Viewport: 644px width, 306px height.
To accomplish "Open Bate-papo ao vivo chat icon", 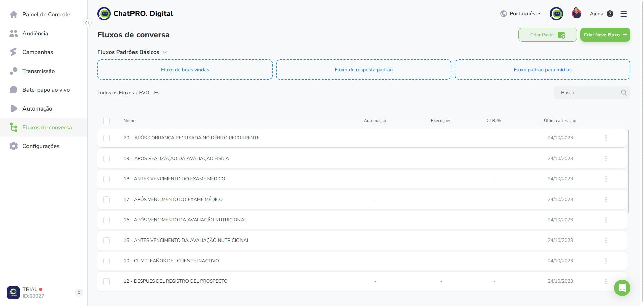I will [14, 90].
